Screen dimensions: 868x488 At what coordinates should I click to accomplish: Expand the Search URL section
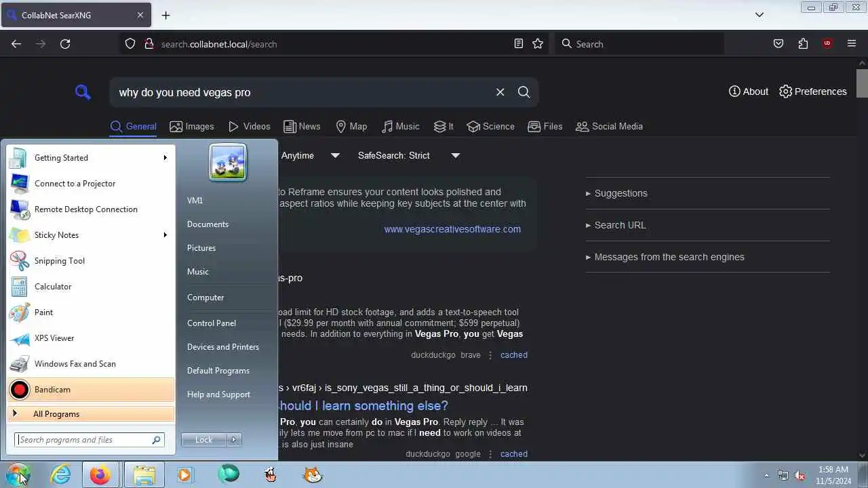click(x=616, y=225)
